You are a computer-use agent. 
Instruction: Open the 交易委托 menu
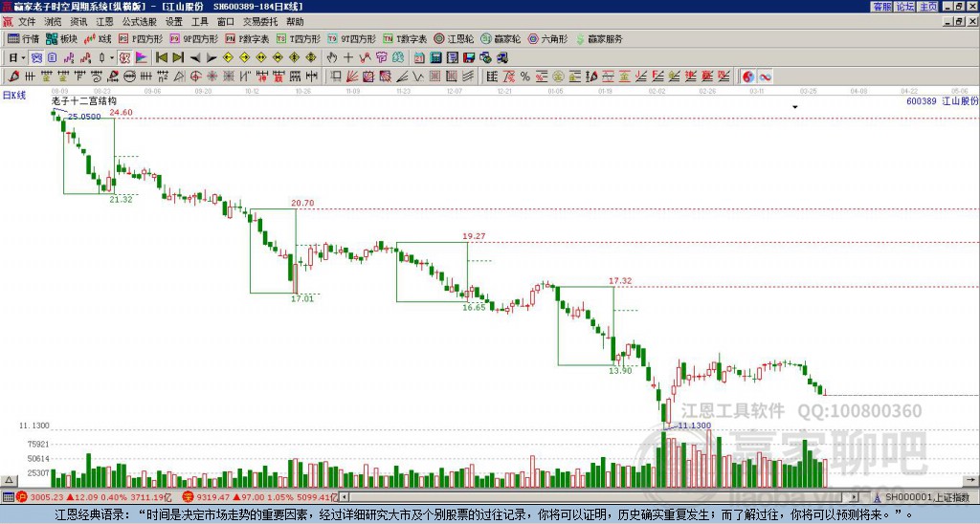[x=260, y=22]
